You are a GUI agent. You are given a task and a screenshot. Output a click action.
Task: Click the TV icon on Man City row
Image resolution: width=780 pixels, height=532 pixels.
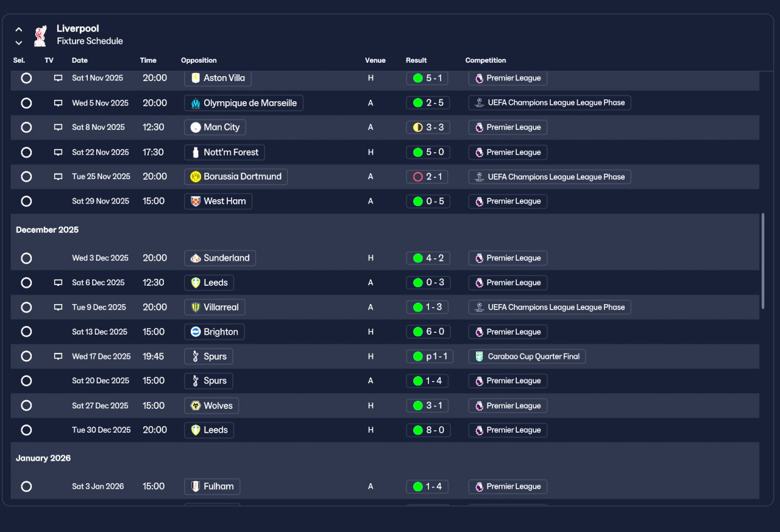(x=58, y=127)
